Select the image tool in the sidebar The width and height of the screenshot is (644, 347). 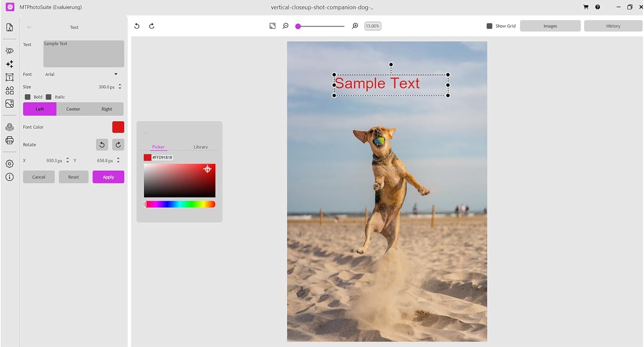click(9, 103)
